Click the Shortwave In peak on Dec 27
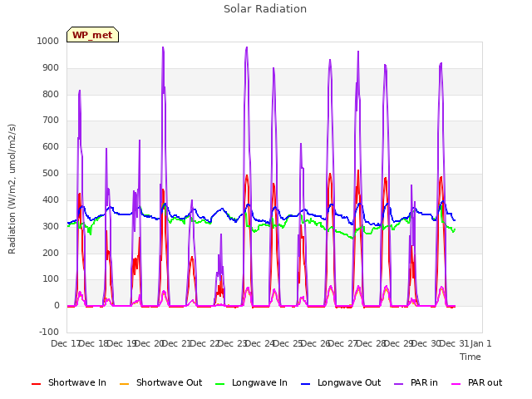Image resolution: width=532 pixels, height=399 pixels. [x=358, y=170]
